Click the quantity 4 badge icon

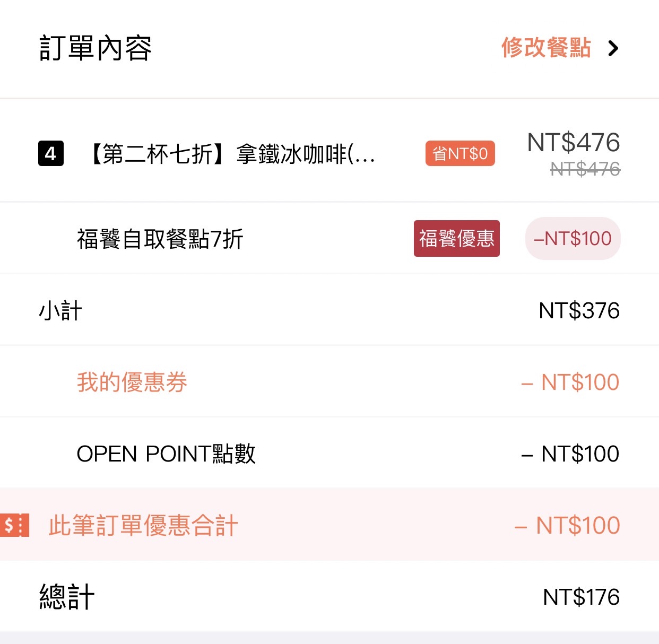tap(51, 153)
